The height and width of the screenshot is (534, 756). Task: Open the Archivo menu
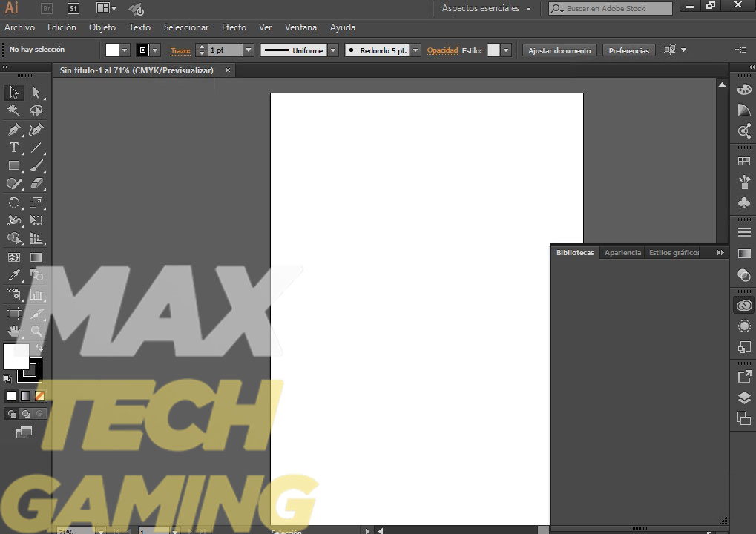point(20,27)
